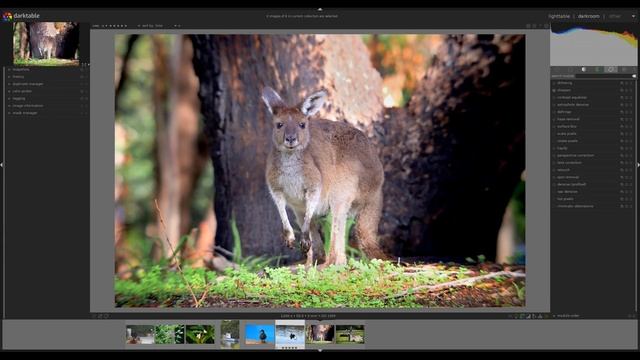Open the mask manager panel
Image resolution: width=640 pixels, height=360 pixels.
(x=25, y=113)
